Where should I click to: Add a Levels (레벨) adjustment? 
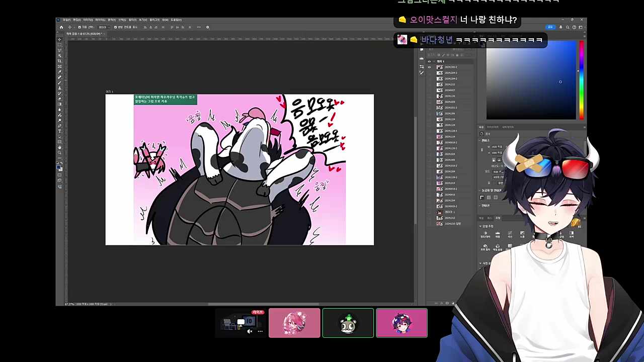click(498, 233)
